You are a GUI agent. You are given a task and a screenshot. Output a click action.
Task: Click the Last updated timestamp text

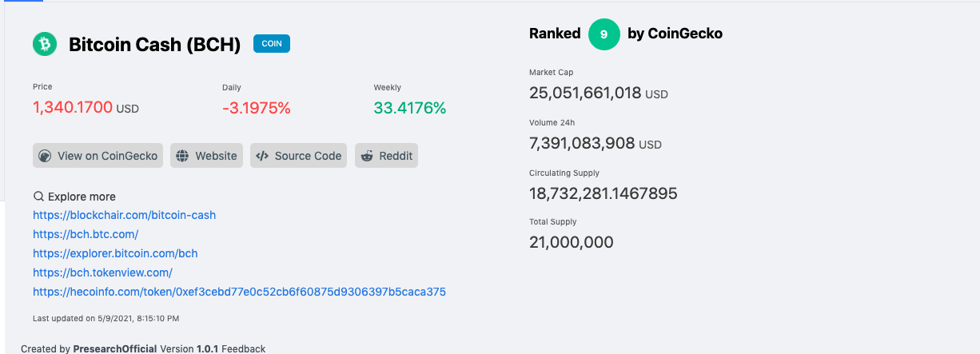coord(106,318)
